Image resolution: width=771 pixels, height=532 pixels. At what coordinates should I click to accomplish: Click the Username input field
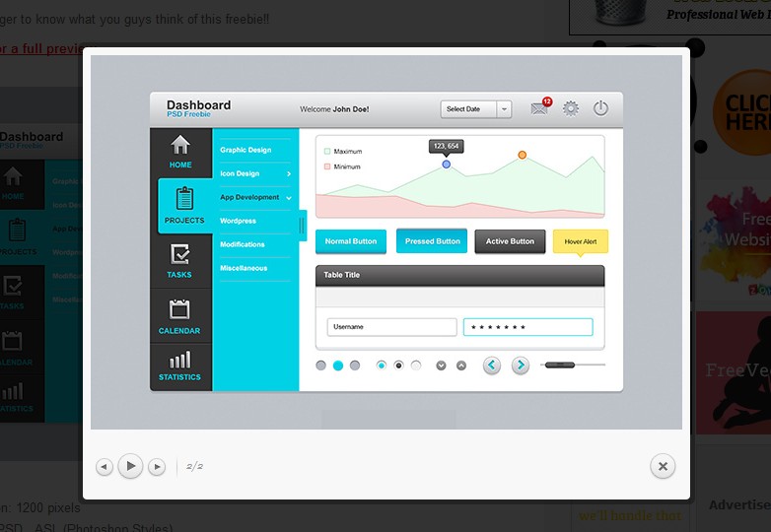[x=391, y=327]
